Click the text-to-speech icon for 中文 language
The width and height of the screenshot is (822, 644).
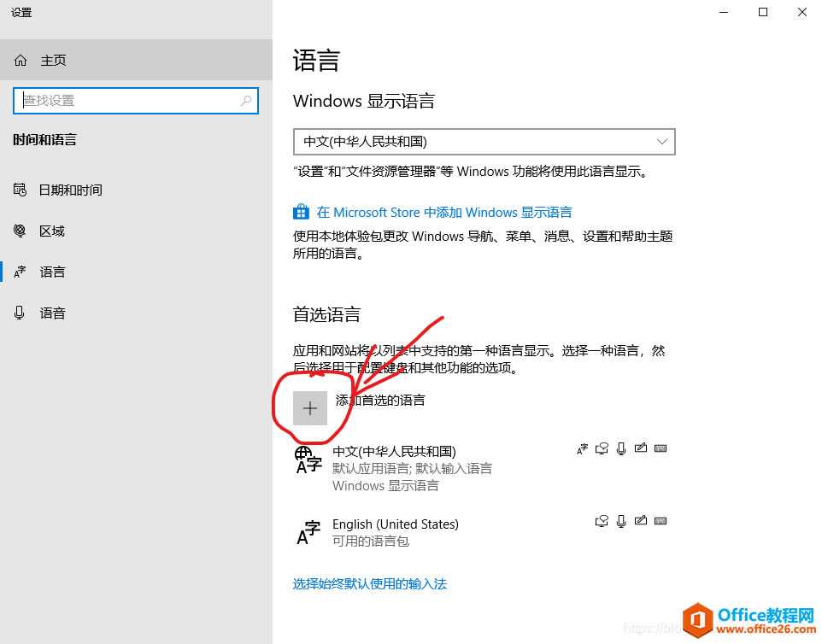click(602, 448)
